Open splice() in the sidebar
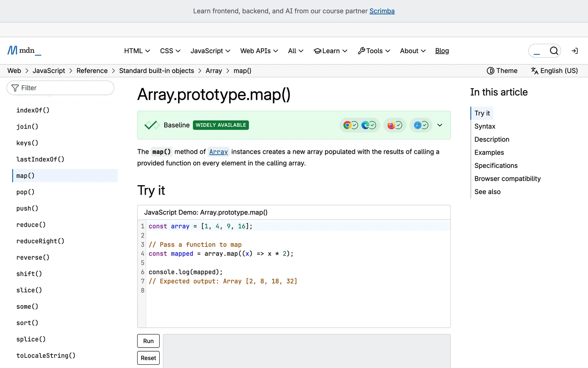 31,339
